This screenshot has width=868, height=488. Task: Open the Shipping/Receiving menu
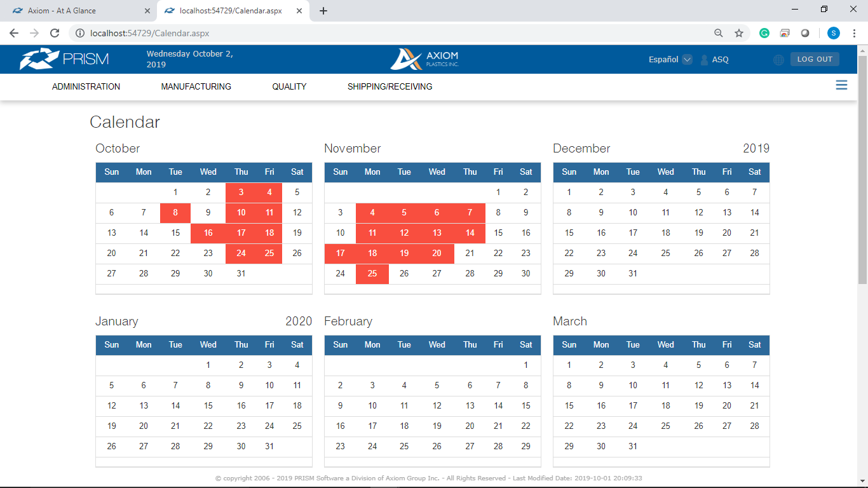point(390,86)
